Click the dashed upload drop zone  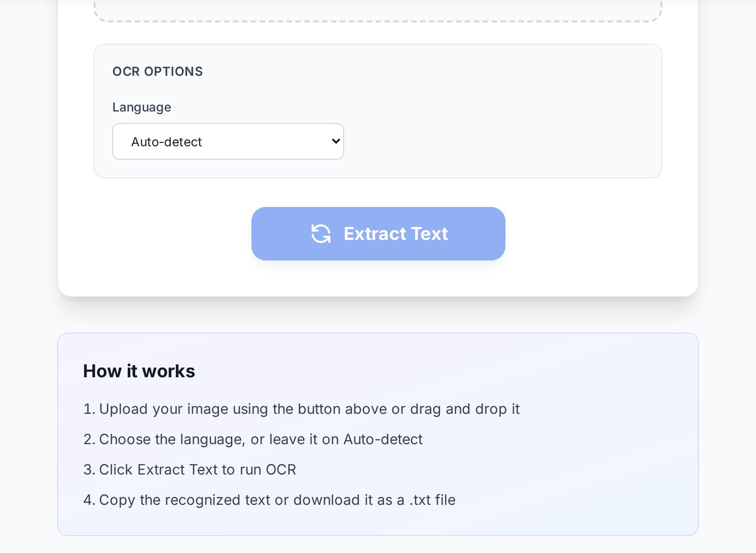378,11
